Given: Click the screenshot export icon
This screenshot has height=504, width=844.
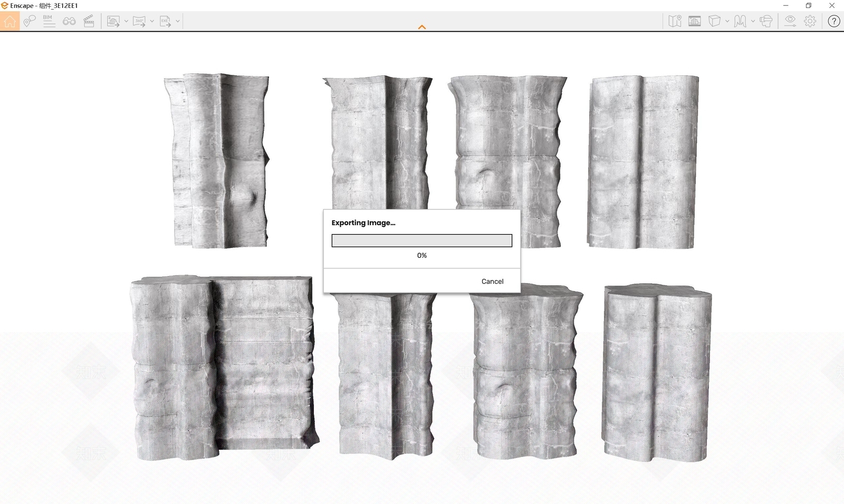Looking at the screenshot, I should click(x=113, y=21).
